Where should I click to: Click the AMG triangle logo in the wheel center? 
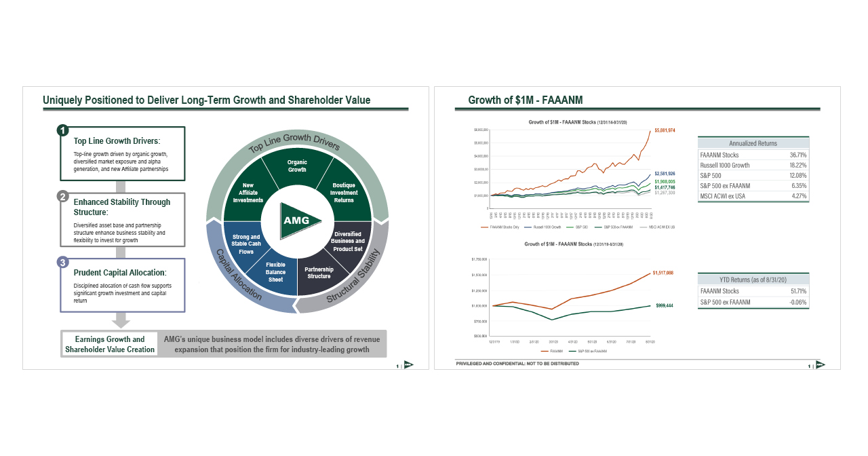(297, 220)
